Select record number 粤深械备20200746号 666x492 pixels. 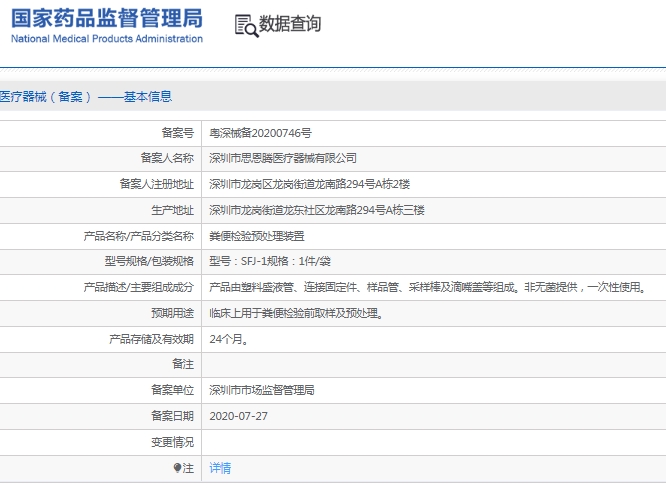pos(260,133)
